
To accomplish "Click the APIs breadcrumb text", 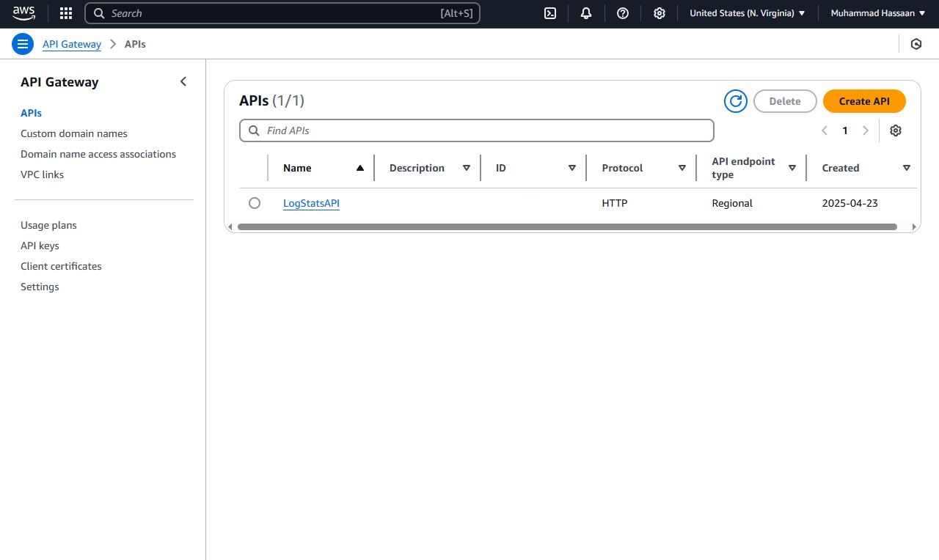I will tap(135, 44).
